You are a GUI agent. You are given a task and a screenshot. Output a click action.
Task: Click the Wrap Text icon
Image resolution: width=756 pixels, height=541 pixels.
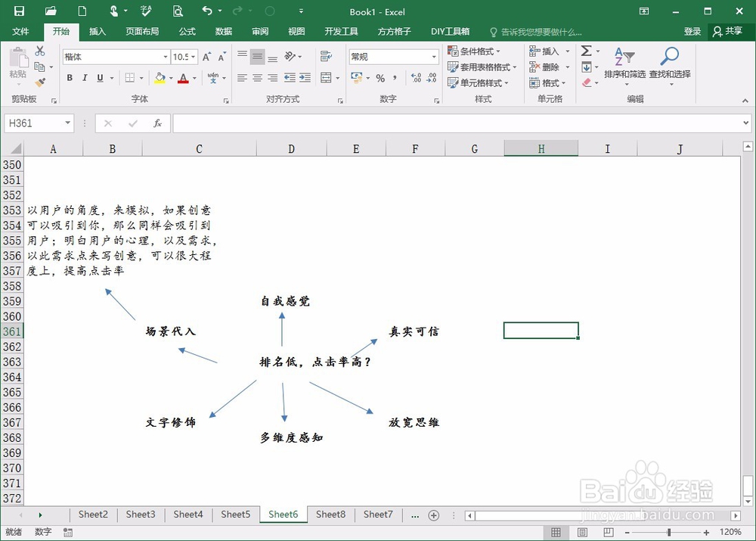coord(327,57)
